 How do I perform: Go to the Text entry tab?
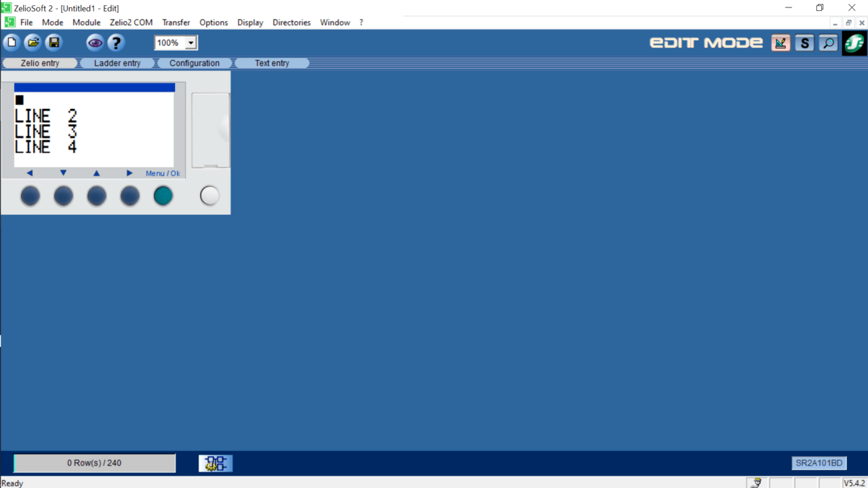click(x=272, y=63)
